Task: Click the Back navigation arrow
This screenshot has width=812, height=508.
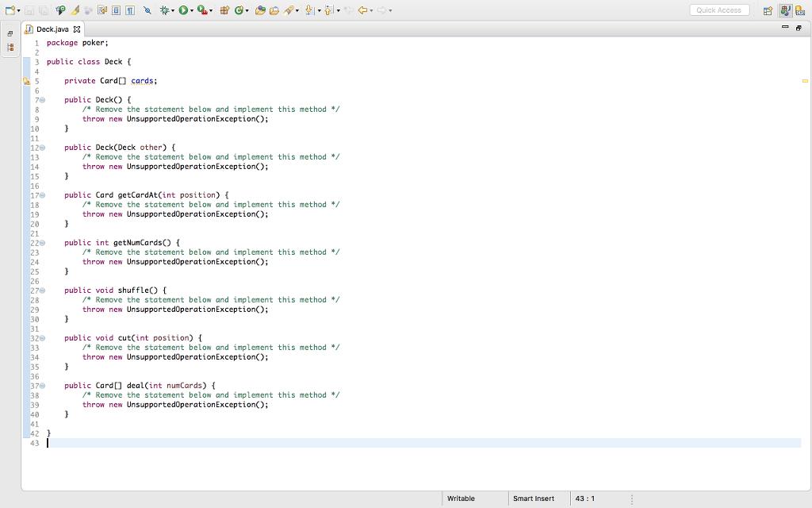Action: coord(362,10)
